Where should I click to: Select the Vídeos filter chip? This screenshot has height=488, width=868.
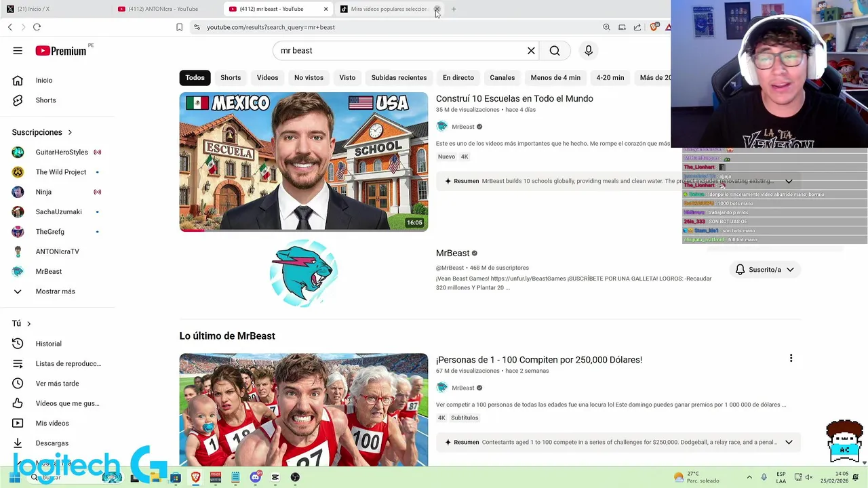coord(267,77)
